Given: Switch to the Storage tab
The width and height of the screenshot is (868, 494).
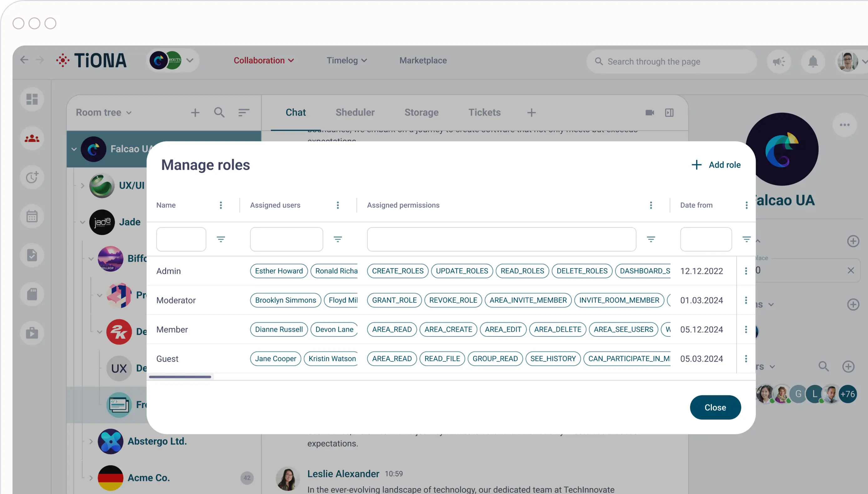Looking at the screenshot, I should pyautogui.click(x=421, y=112).
